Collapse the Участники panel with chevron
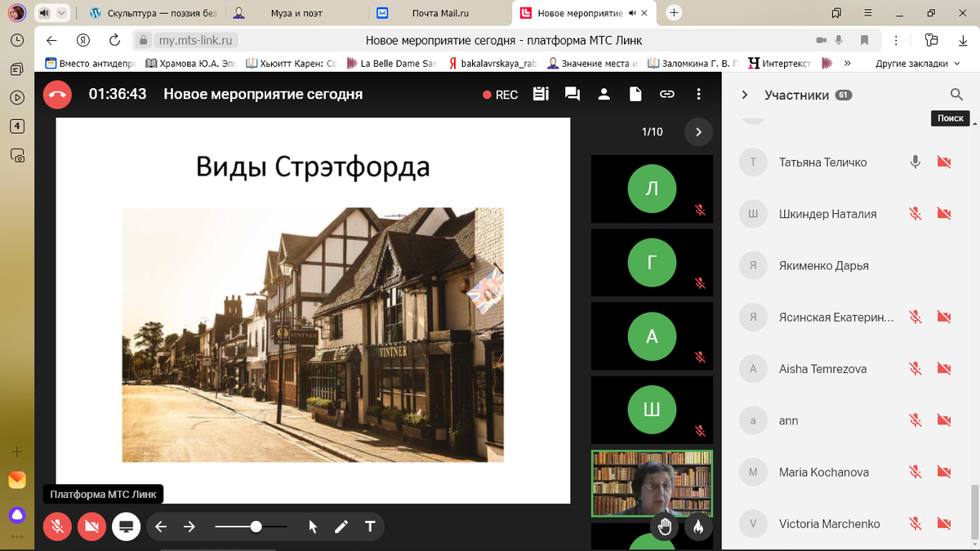This screenshot has width=980, height=551. [745, 95]
